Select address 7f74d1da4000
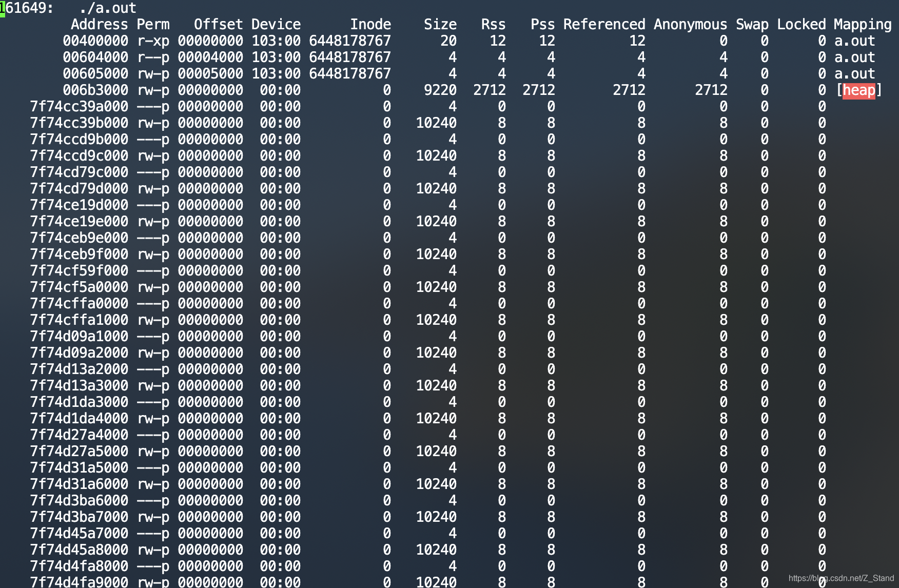The width and height of the screenshot is (899, 588). (79, 419)
